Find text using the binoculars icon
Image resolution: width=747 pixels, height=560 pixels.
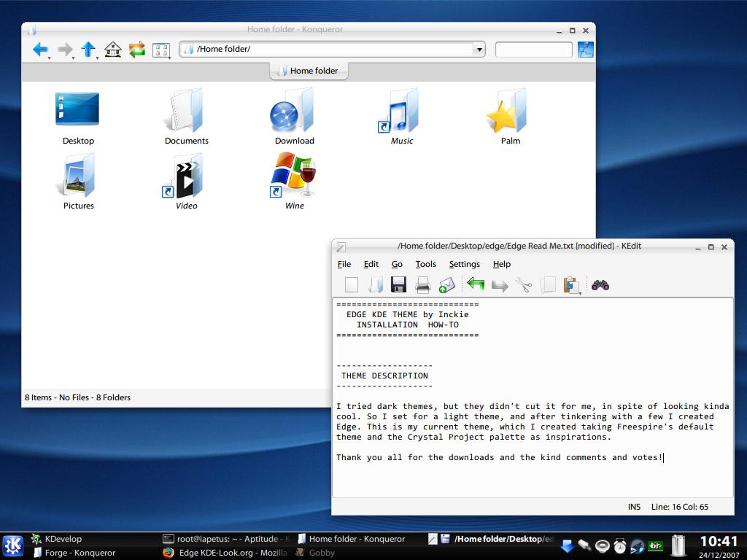[600, 285]
